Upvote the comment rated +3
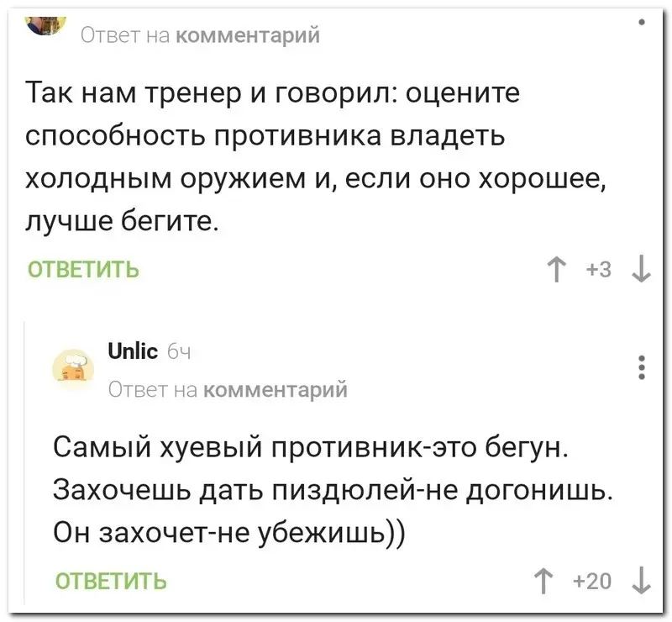This screenshot has height=622, width=672. click(556, 271)
